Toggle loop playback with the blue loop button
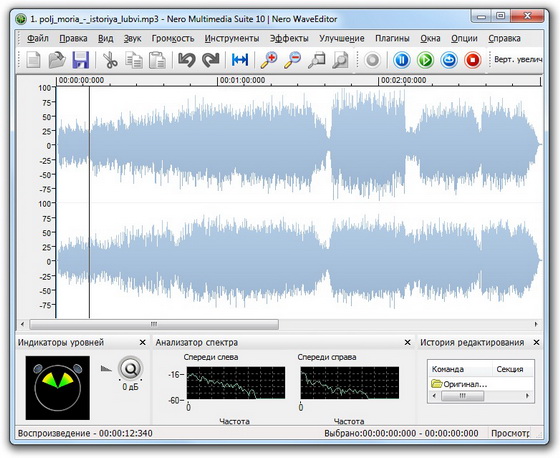Screen dimensions: 560x458 click(449, 60)
